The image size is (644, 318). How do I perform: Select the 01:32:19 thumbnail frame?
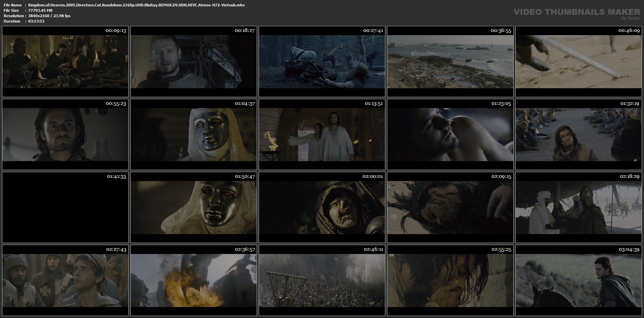click(578, 134)
